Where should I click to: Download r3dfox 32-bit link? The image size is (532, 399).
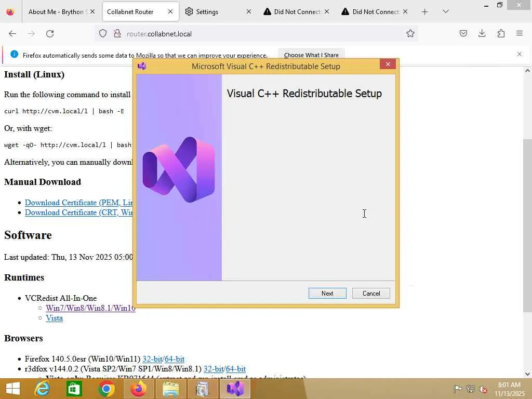[214, 369]
